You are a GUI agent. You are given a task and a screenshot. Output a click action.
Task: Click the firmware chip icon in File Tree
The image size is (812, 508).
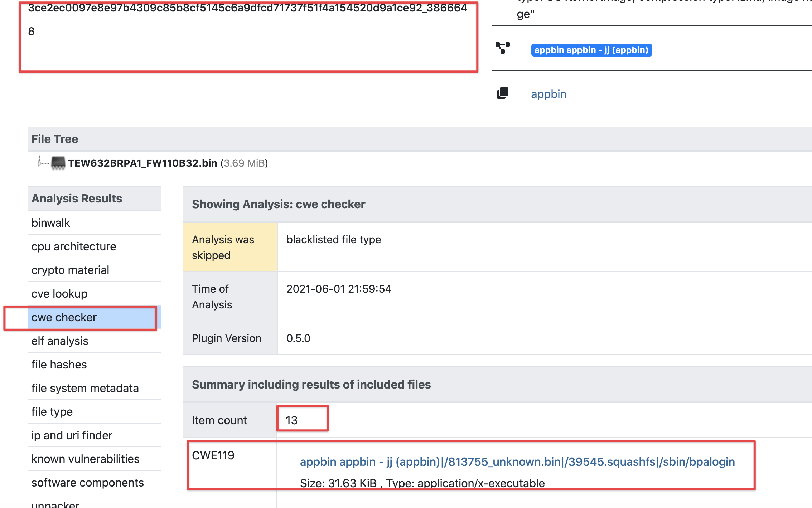57,163
